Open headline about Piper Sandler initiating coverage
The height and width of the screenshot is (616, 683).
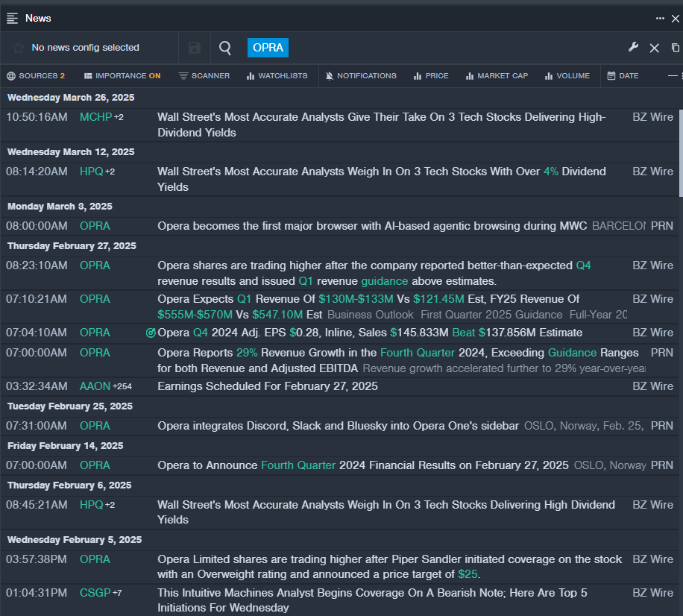click(390, 567)
